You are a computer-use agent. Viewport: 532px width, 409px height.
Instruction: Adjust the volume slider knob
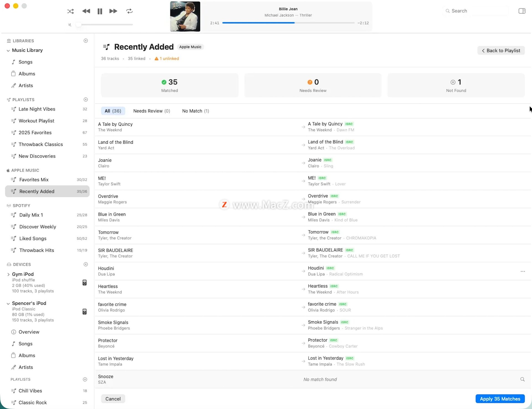[79, 25]
